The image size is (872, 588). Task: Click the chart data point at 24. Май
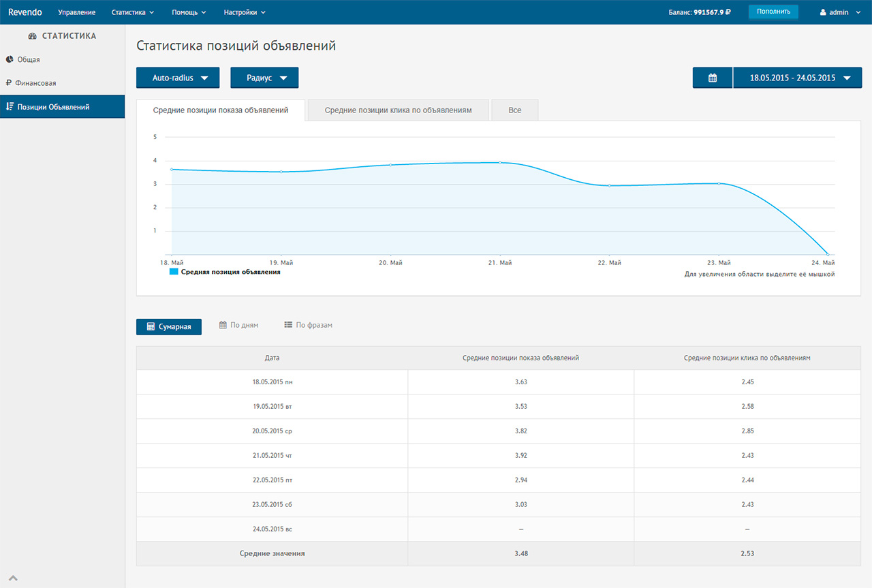pos(827,254)
